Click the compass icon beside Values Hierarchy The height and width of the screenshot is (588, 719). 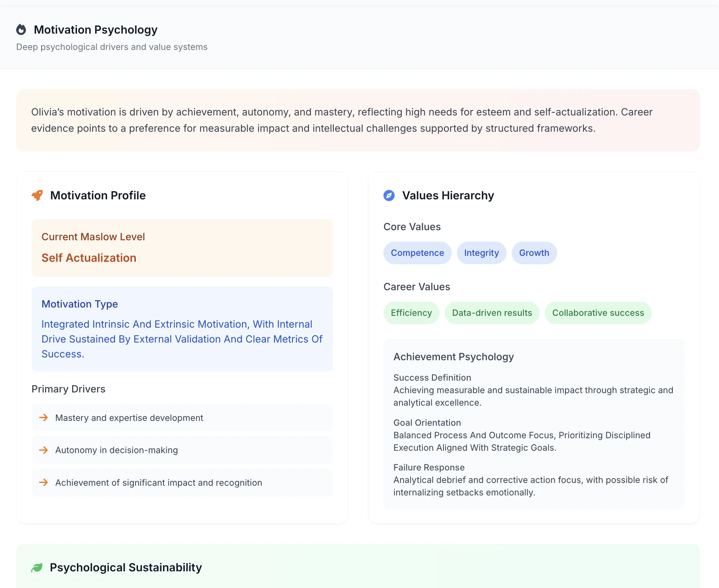click(x=389, y=196)
